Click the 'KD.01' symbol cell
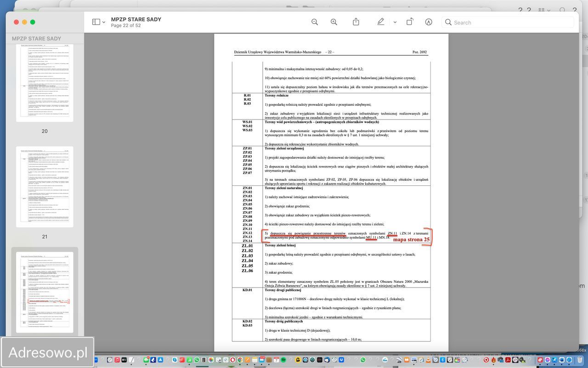This screenshot has width=588, height=368. coord(247,290)
